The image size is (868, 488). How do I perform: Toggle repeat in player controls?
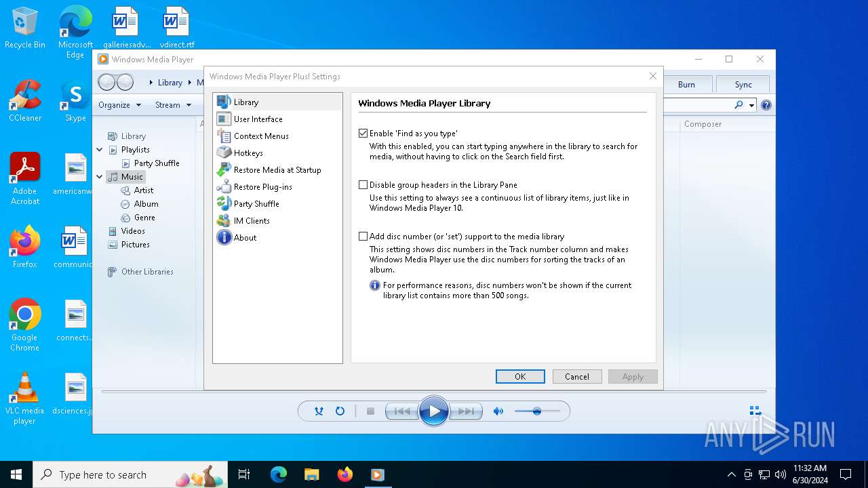click(x=340, y=411)
